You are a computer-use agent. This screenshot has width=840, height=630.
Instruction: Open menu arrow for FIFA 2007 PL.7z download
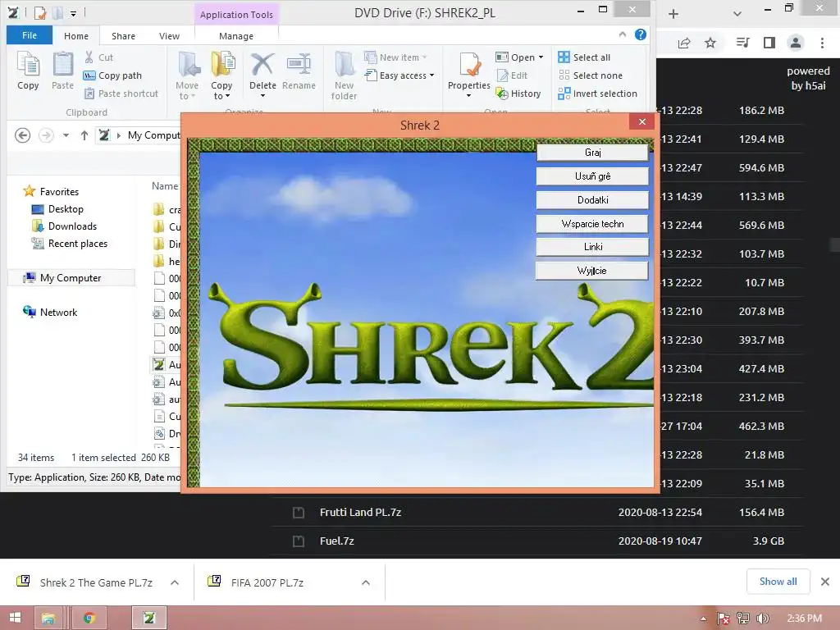click(366, 582)
